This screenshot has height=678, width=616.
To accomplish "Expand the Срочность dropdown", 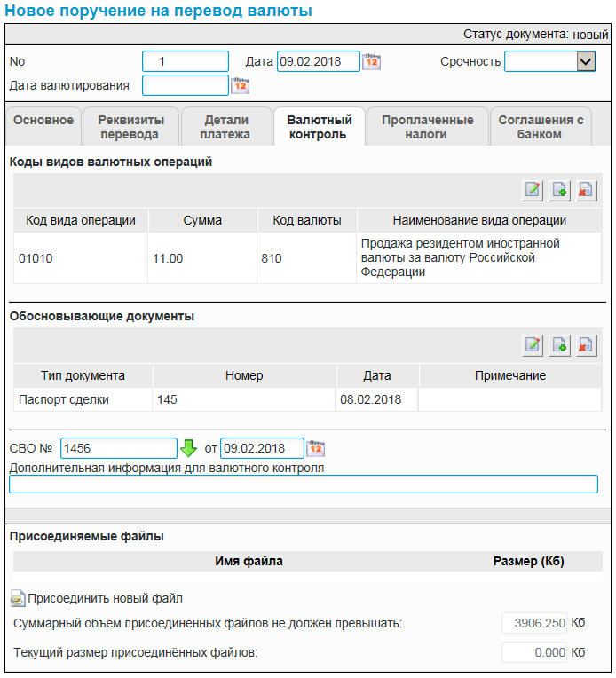I will tap(586, 61).
